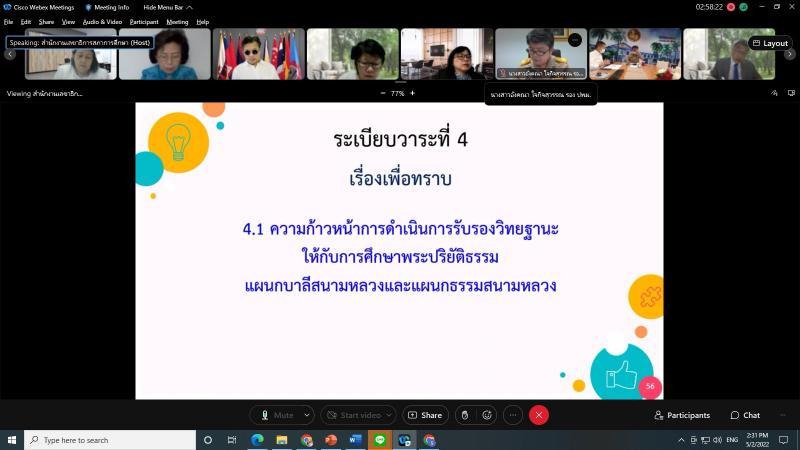The image size is (800, 450).
Task: Open File Explorer from taskbar
Action: click(x=282, y=440)
